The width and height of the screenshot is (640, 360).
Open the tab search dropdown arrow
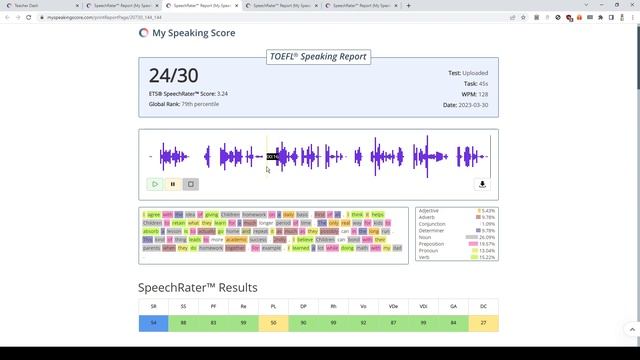point(586,5)
